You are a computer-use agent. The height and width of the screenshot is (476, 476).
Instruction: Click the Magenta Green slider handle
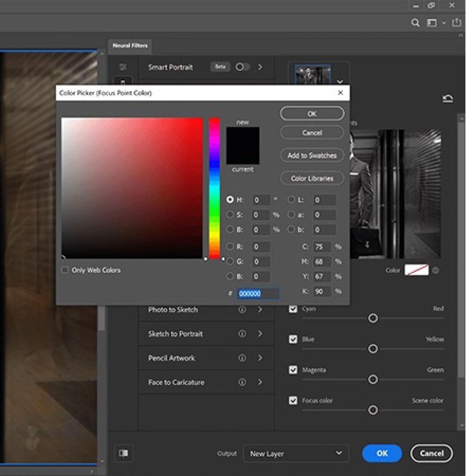pyautogui.click(x=373, y=380)
